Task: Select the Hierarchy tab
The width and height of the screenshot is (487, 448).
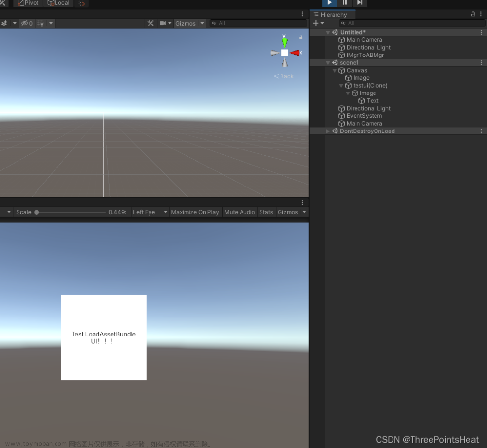Action: point(332,15)
